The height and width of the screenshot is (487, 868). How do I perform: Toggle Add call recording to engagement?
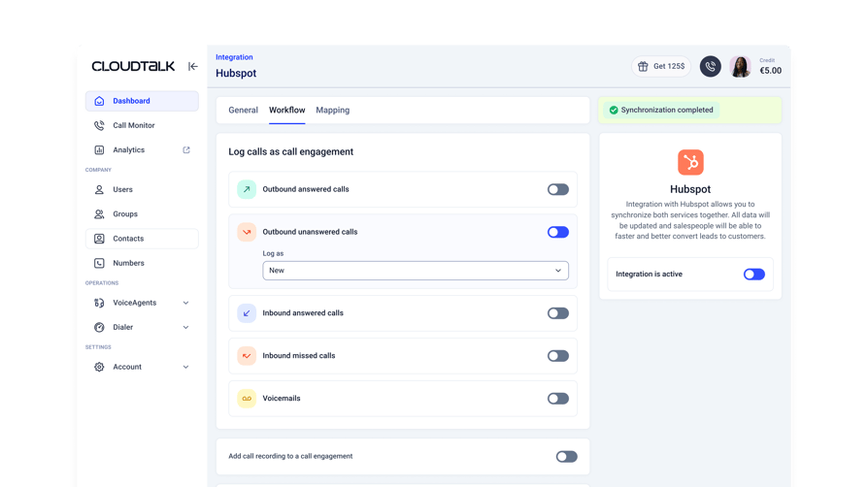(x=566, y=457)
